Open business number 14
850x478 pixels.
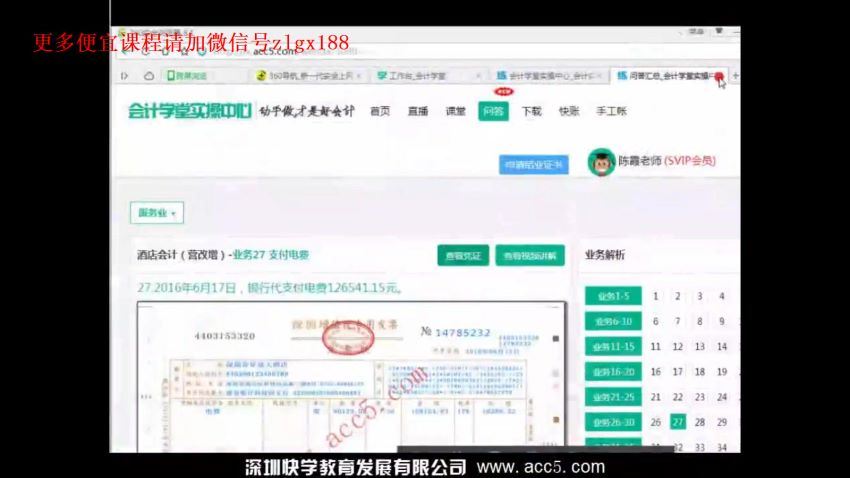click(722, 347)
